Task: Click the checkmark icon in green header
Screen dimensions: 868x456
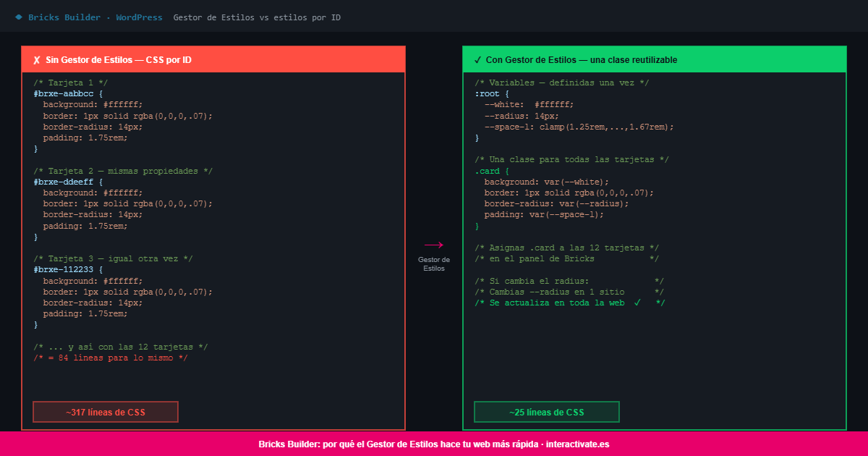Action: (477, 60)
